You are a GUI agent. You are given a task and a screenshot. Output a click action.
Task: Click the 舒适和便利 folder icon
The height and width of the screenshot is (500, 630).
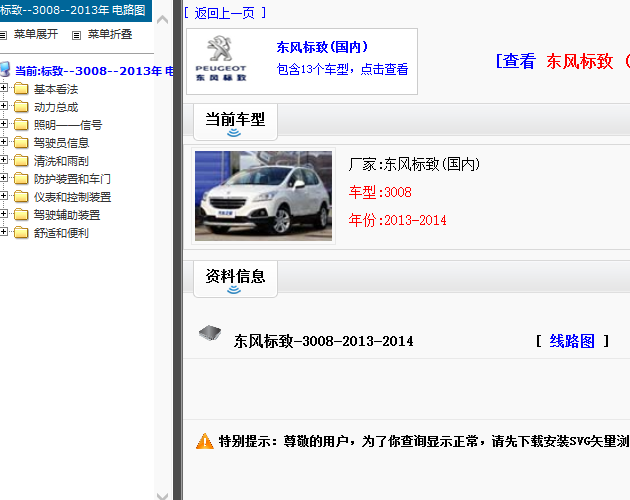21,233
